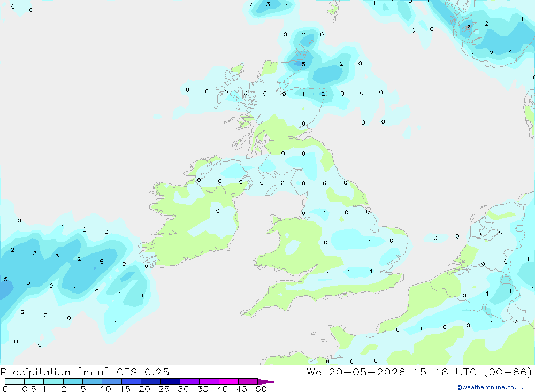Pick the 10–15 mm legend color swatch
The image size is (535, 392).
click(112, 381)
